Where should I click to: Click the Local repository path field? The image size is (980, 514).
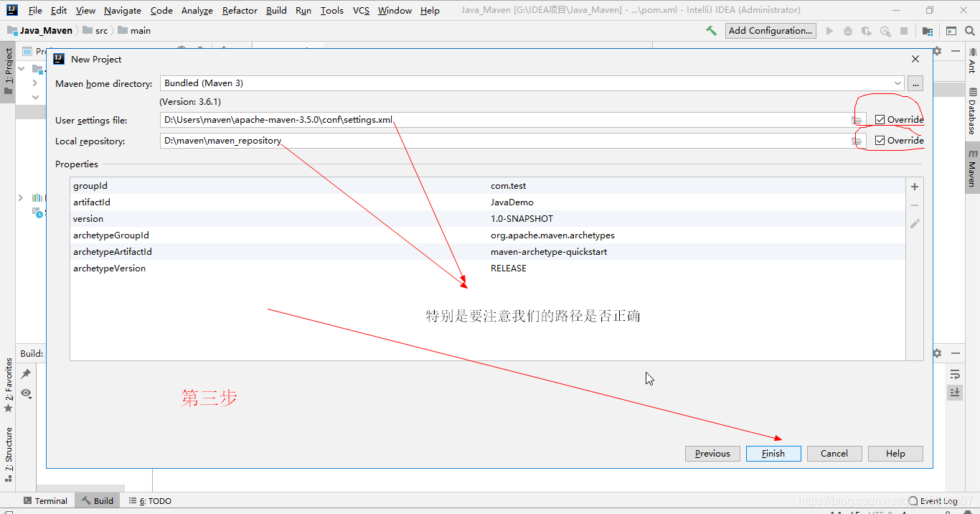504,141
